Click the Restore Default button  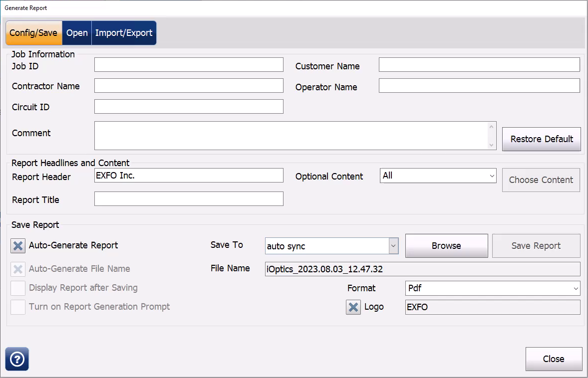542,139
